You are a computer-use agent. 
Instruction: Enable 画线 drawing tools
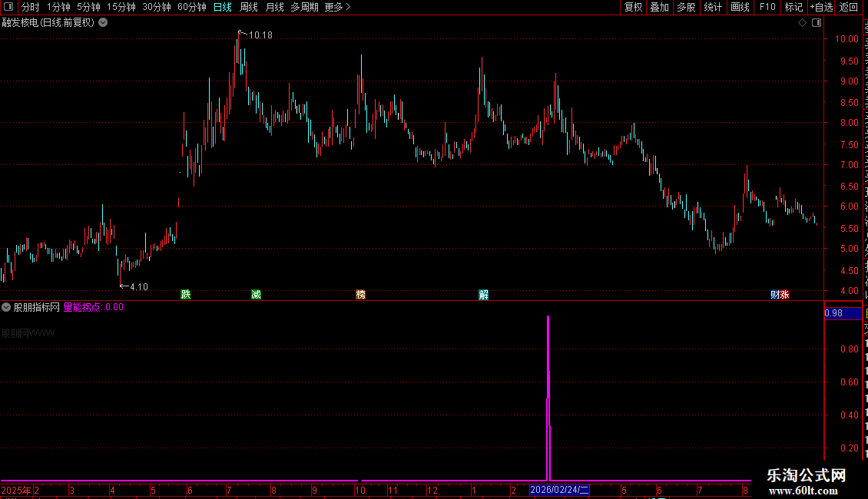[740, 7]
